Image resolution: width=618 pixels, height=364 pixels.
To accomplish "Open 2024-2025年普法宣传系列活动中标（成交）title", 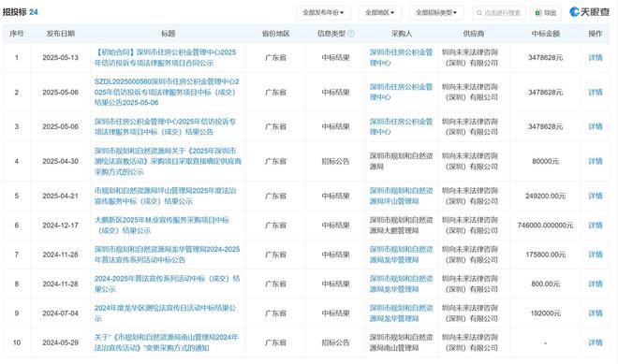I will pos(167,284).
